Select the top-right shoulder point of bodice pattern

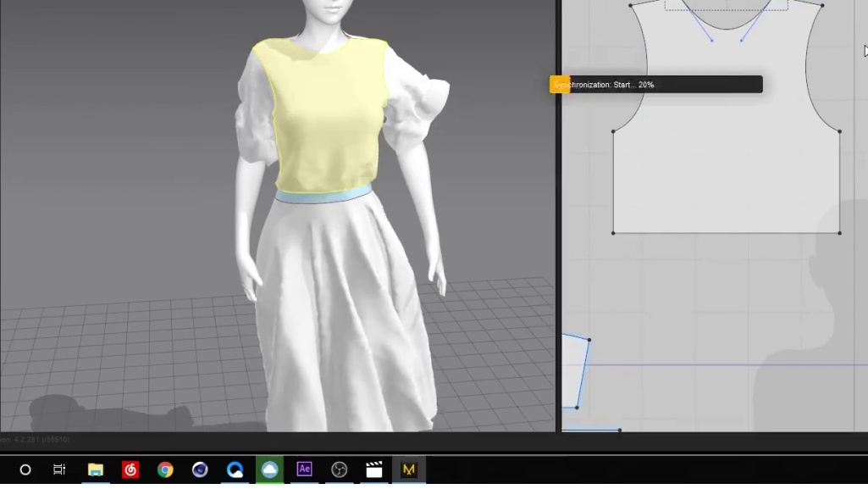[x=822, y=6]
